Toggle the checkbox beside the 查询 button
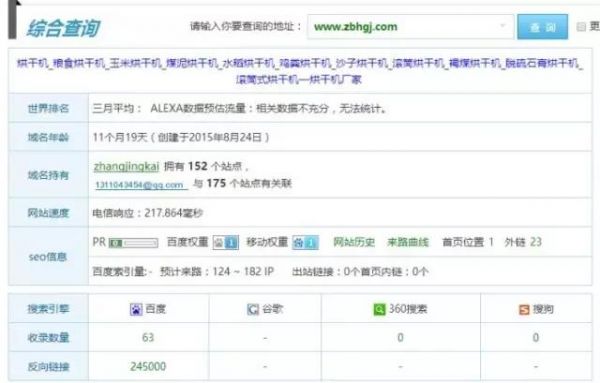 click(x=581, y=26)
